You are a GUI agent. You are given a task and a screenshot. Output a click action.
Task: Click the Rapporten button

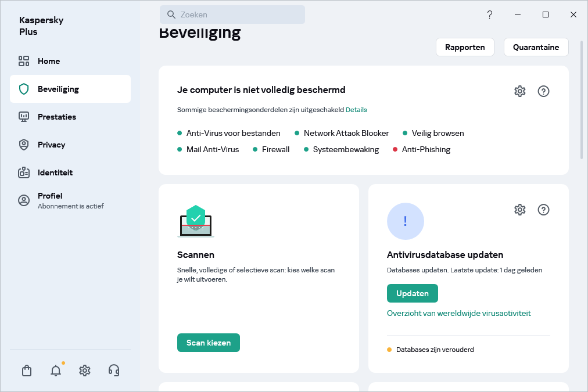[x=464, y=47]
